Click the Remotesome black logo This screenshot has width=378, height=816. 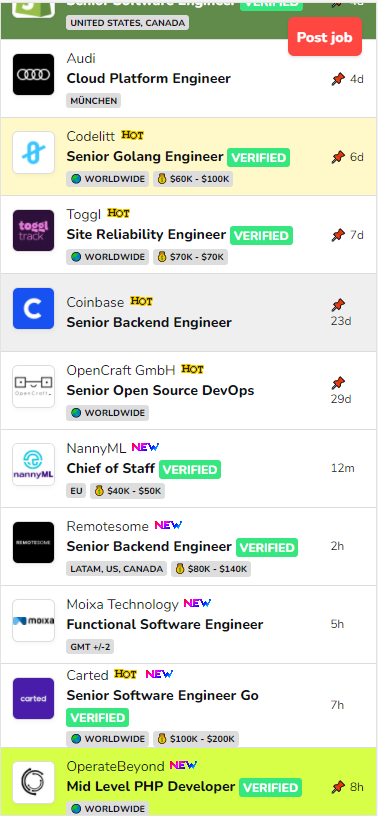(33, 543)
